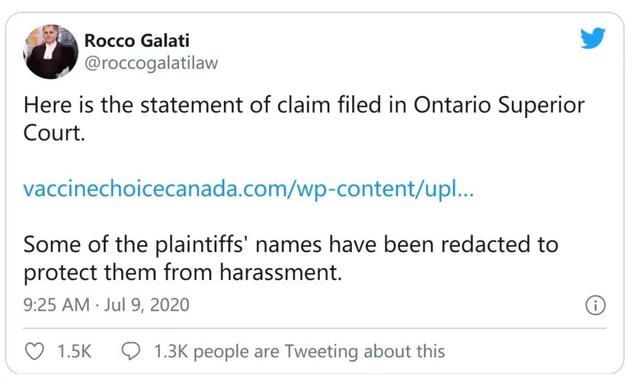Click the Rocco Galati display name
The width and height of the screenshot is (640, 379).
(137, 40)
